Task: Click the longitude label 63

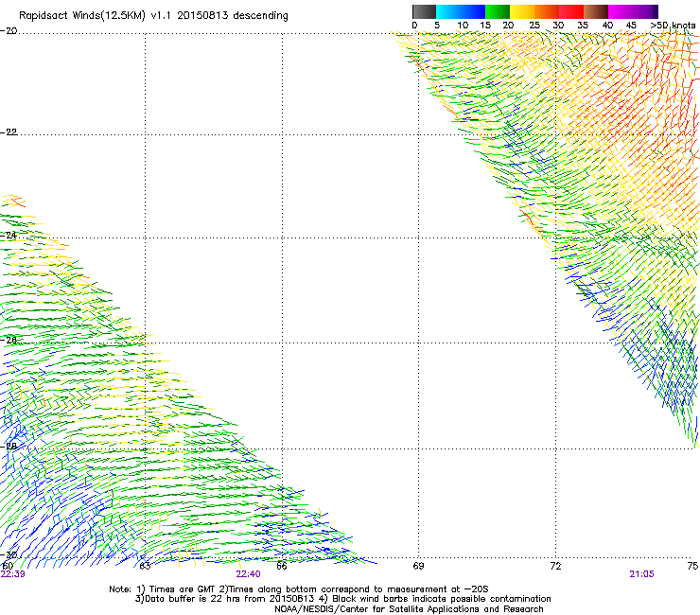Action: pyautogui.click(x=145, y=566)
